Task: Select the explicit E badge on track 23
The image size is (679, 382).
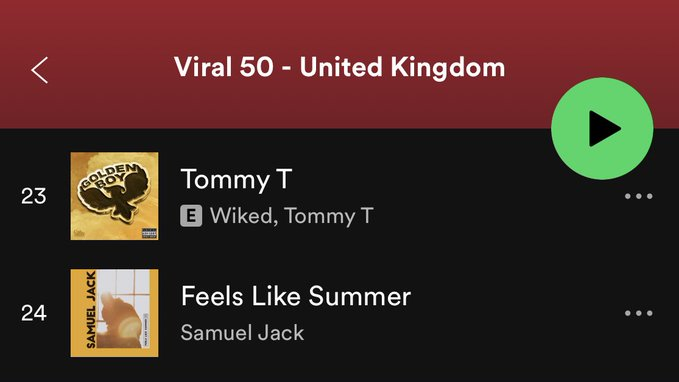Action: pyautogui.click(x=191, y=216)
